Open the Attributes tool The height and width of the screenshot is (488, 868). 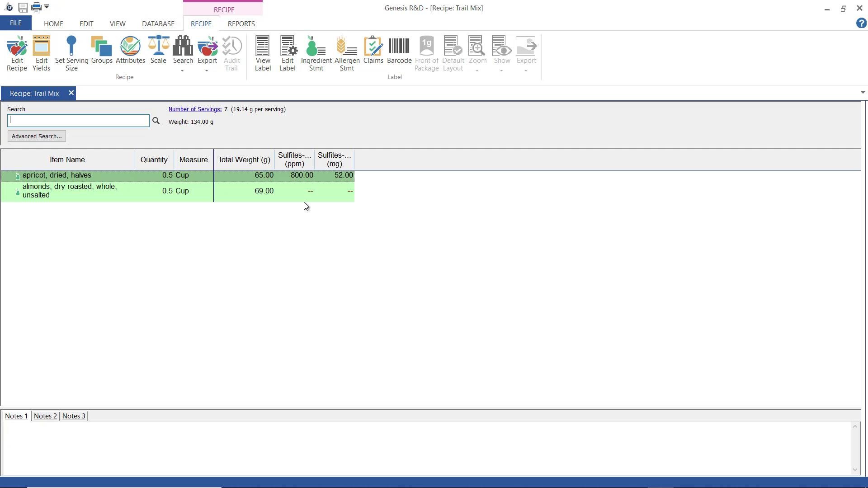130,51
